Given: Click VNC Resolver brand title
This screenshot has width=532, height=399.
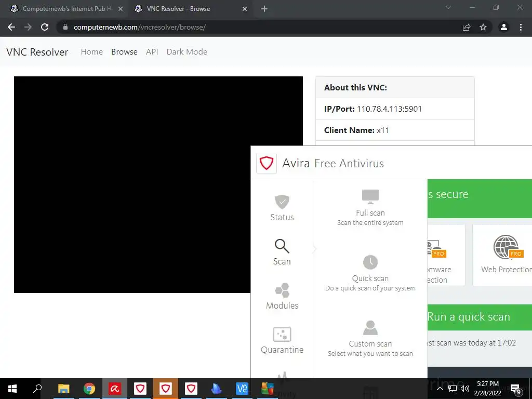Looking at the screenshot, I should tap(37, 52).
